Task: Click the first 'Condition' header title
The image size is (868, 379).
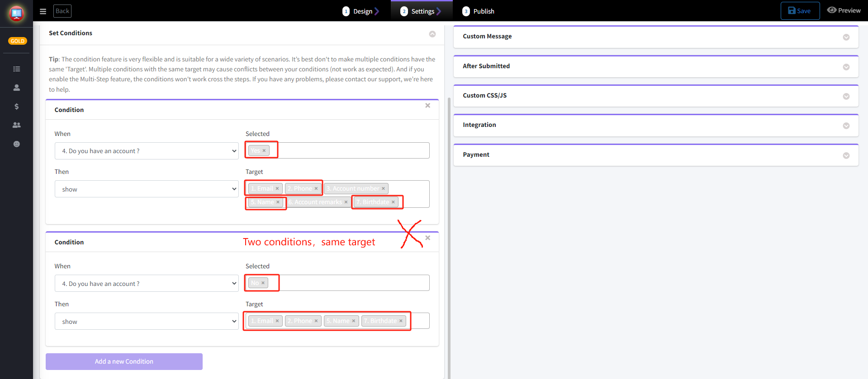Action: [69, 110]
